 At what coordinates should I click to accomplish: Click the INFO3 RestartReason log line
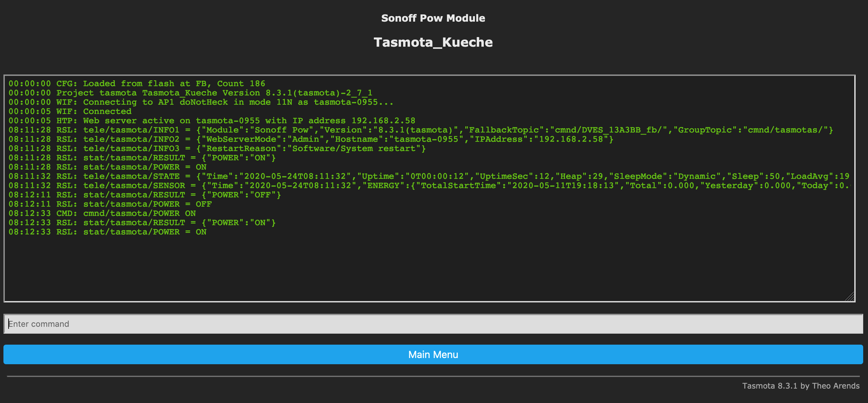(217, 149)
